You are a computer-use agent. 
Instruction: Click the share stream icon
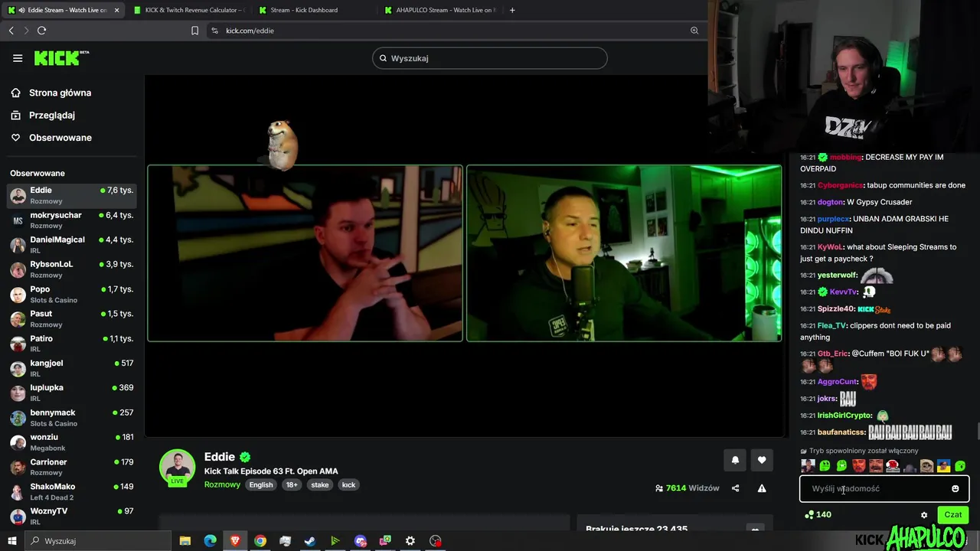(735, 488)
